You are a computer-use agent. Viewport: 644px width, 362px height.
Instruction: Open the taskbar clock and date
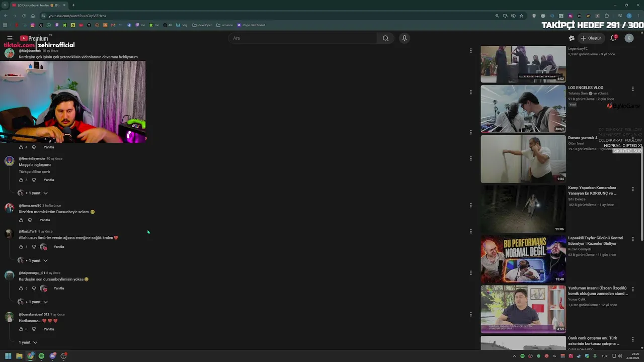pyautogui.click(x=632, y=356)
